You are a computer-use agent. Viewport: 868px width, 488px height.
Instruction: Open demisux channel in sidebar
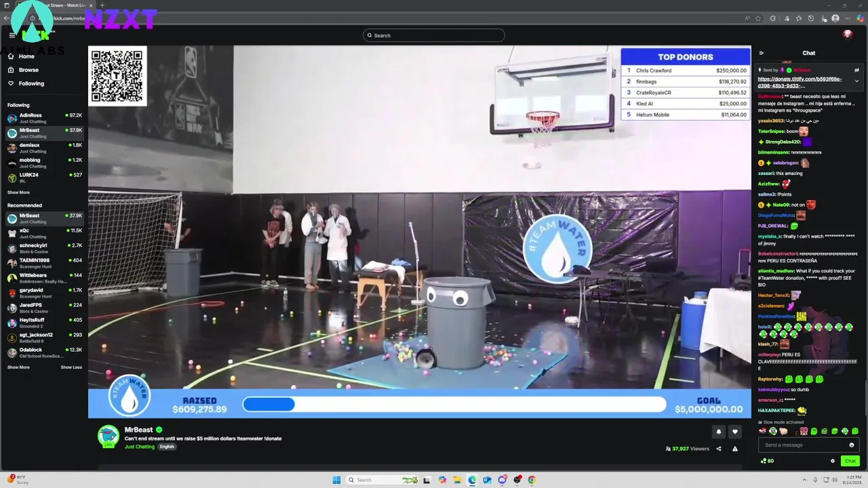click(44, 148)
